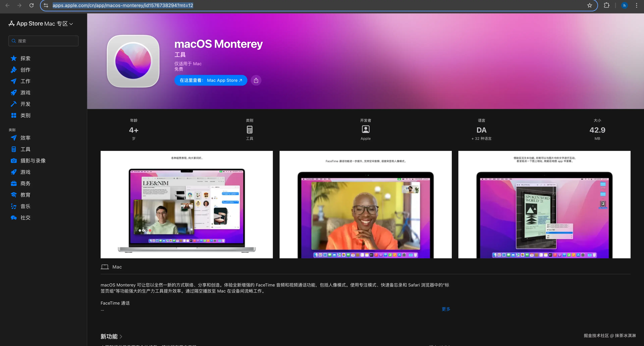Expand the App Store Mac 专区 dropdown
644x346 pixels.
click(x=71, y=24)
